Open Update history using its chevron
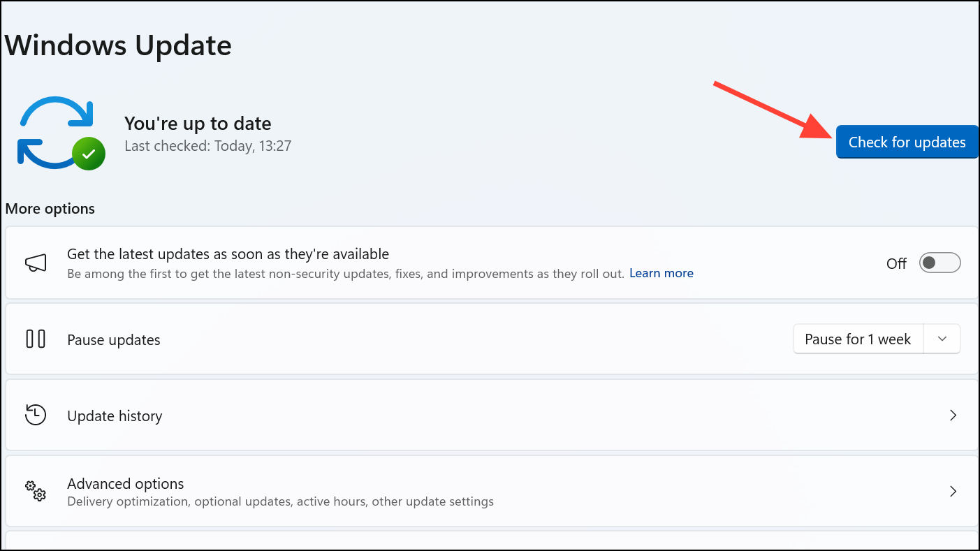The width and height of the screenshot is (980, 551). [x=953, y=415]
